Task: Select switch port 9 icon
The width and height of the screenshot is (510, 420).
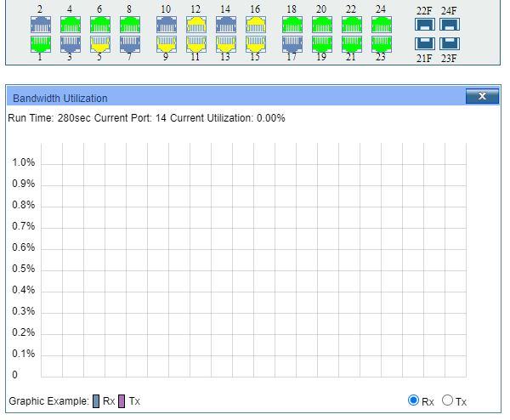Action: [167, 44]
